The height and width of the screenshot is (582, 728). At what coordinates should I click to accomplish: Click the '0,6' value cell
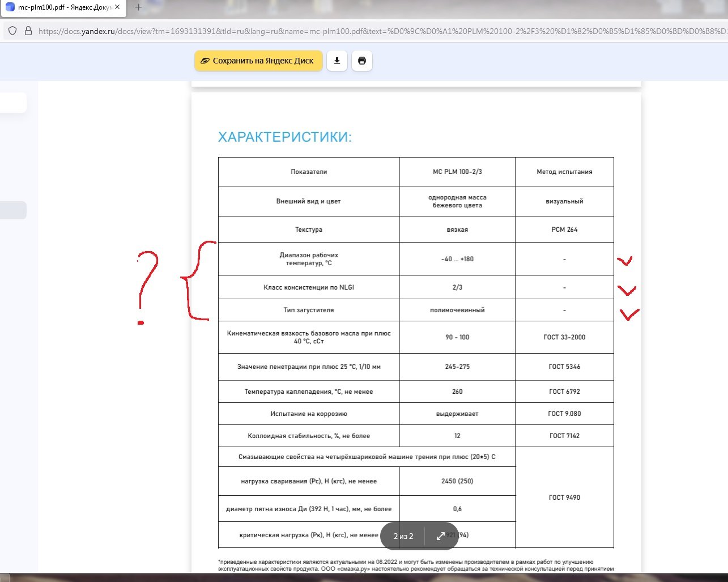[457, 509]
